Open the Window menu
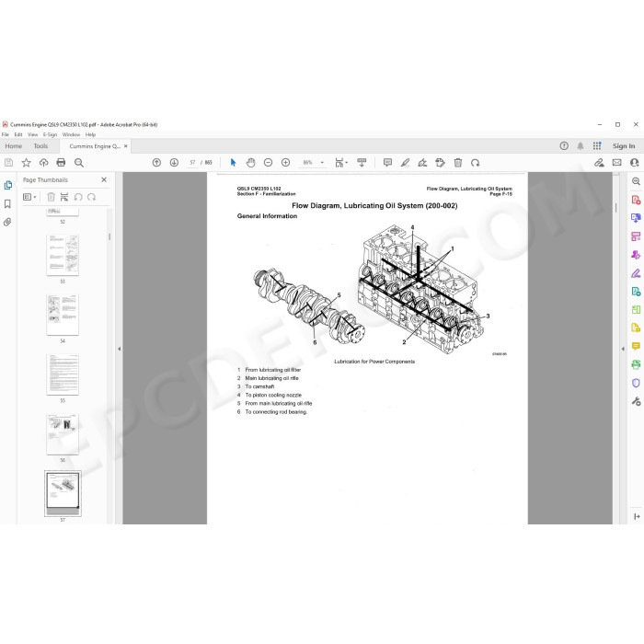This screenshot has width=644, height=644. point(71,134)
